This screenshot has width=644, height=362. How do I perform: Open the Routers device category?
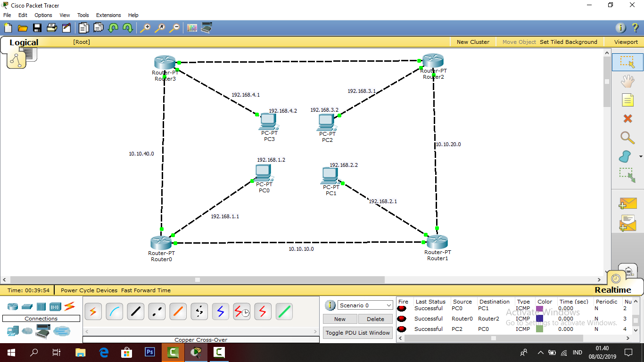coord(12,306)
